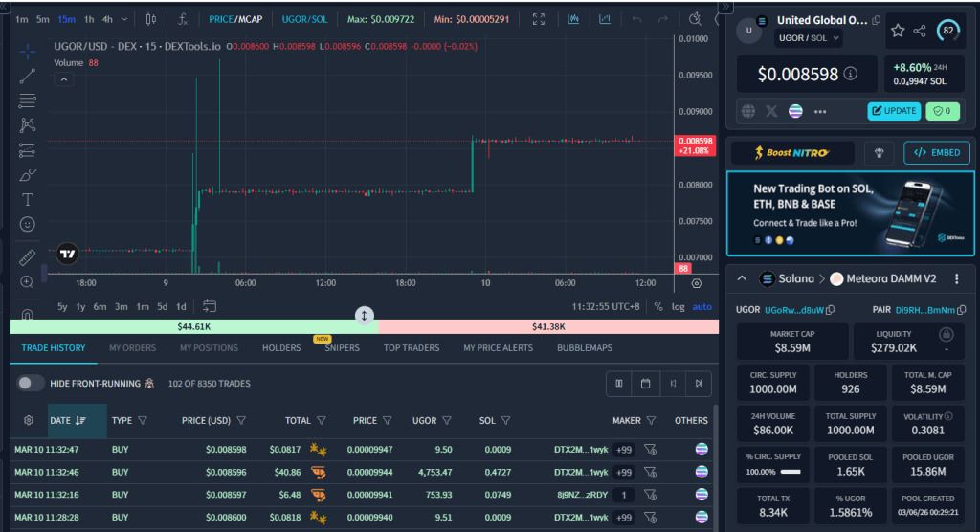The height and width of the screenshot is (532, 980).
Task: Open the forecasting and measurement tools
Action: click(28, 150)
